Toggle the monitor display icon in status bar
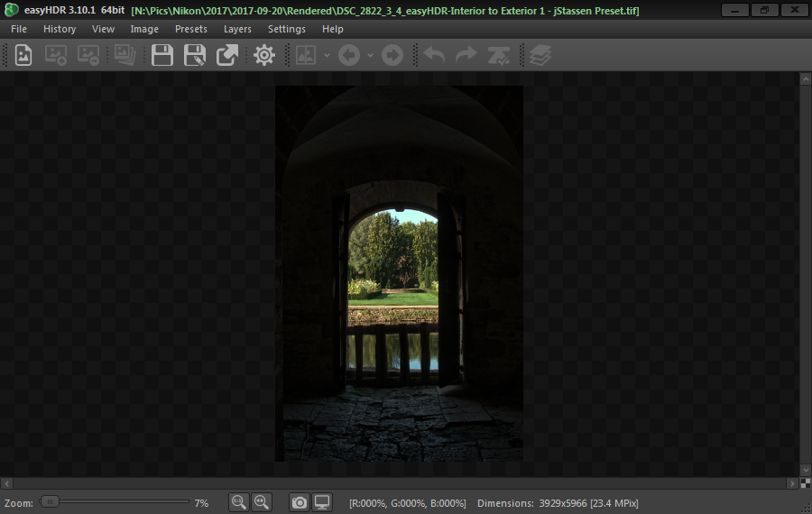The height and width of the screenshot is (514, 812). click(x=322, y=502)
